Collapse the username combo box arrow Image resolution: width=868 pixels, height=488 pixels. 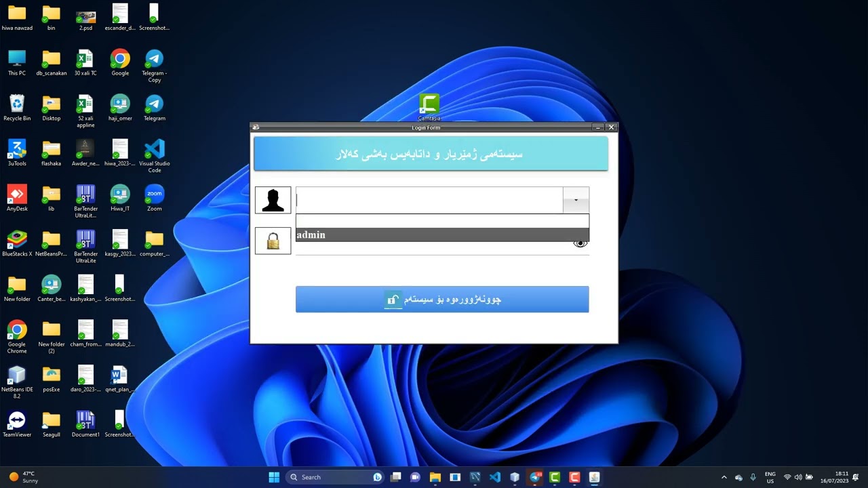point(576,200)
